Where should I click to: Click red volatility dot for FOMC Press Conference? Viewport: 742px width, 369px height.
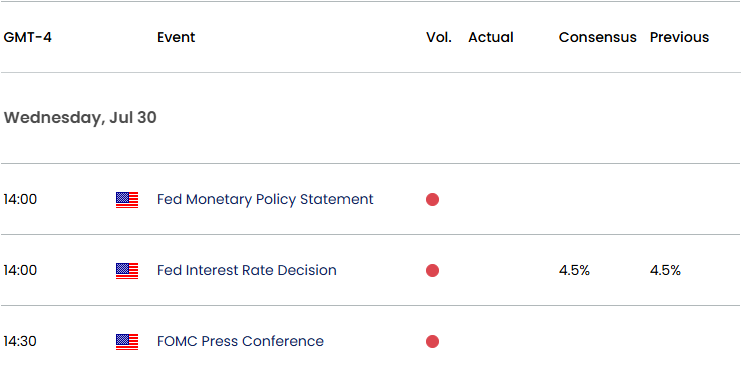pos(432,342)
